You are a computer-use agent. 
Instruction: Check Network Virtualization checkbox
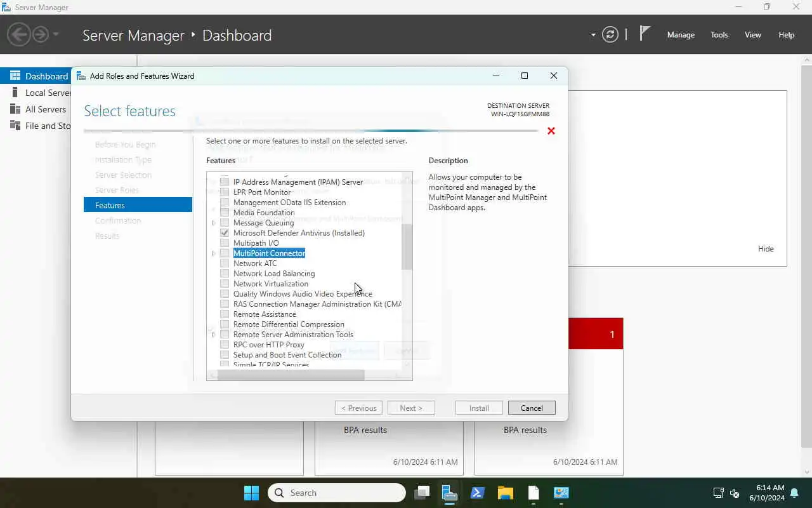click(x=225, y=284)
